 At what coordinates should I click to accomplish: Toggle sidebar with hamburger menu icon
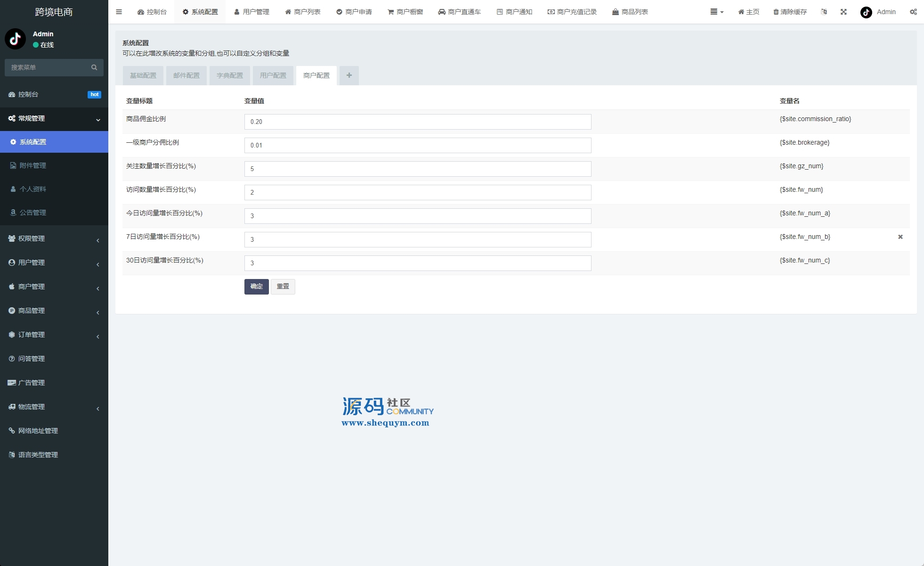click(x=119, y=12)
